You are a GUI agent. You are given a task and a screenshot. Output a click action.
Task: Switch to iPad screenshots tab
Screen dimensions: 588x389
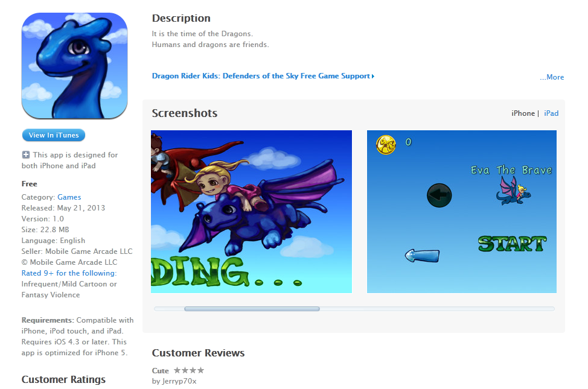tap(551, 113)
